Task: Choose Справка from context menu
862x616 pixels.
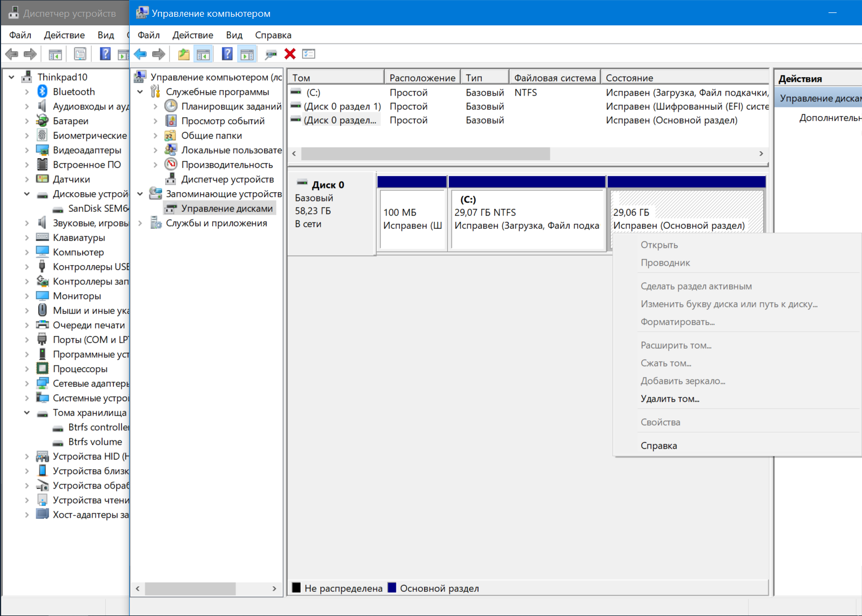Action: pos(658,446)
